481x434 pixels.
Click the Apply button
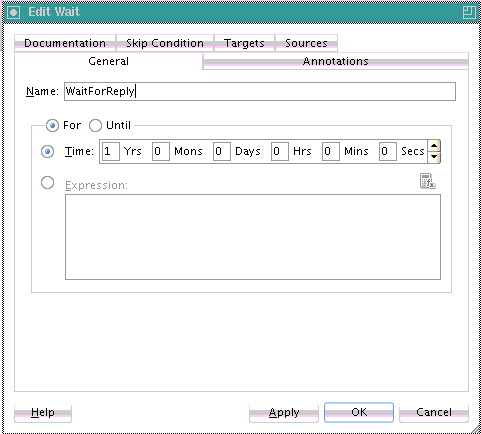pyautogui.click(x=284, y=412)
